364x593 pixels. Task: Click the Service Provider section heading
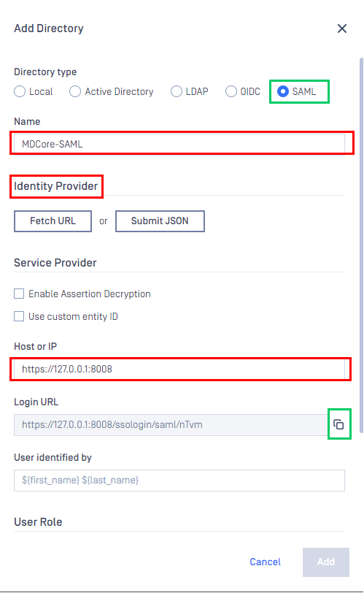click(x=55, y=263)
